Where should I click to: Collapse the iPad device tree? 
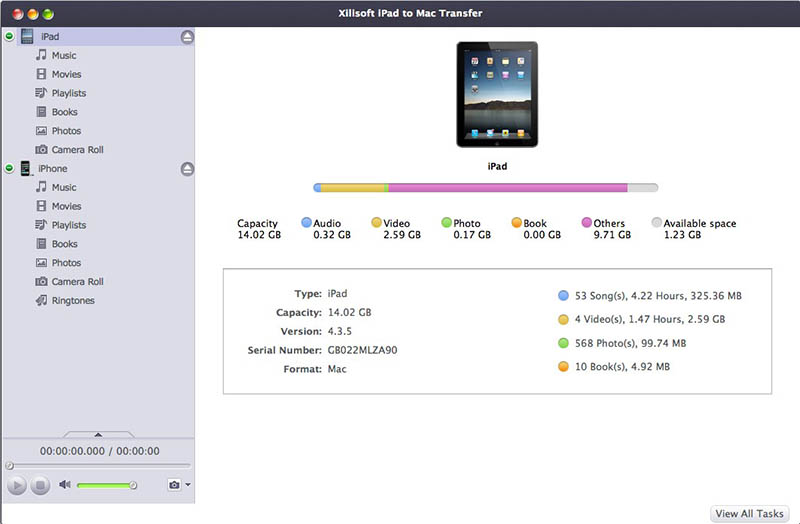click(x=9, y=37)
